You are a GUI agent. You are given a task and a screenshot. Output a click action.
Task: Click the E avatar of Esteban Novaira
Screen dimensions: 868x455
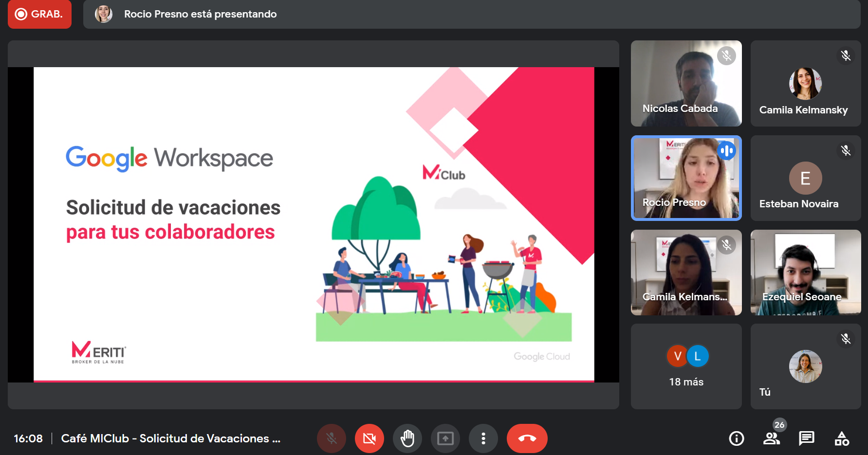[805, 178]
